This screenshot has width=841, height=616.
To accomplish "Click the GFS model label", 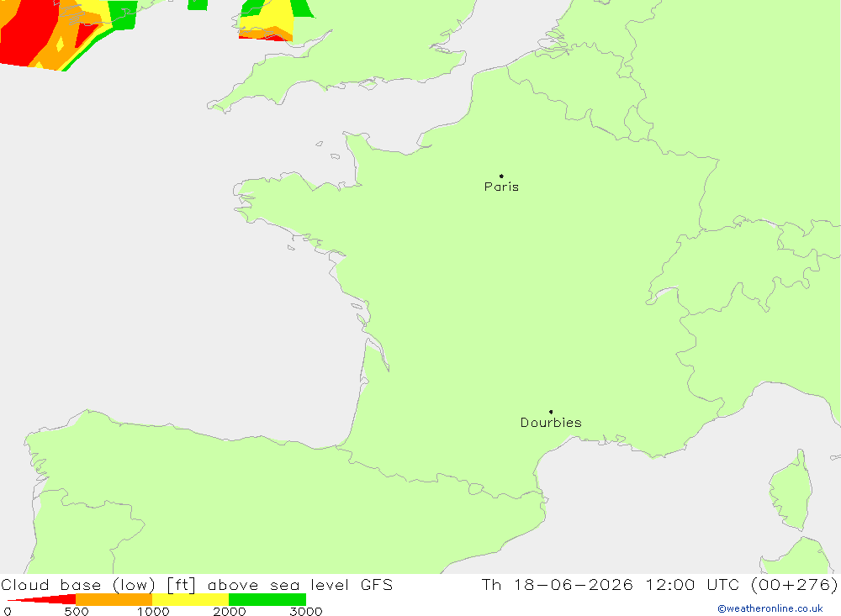I will pos(377,584).
